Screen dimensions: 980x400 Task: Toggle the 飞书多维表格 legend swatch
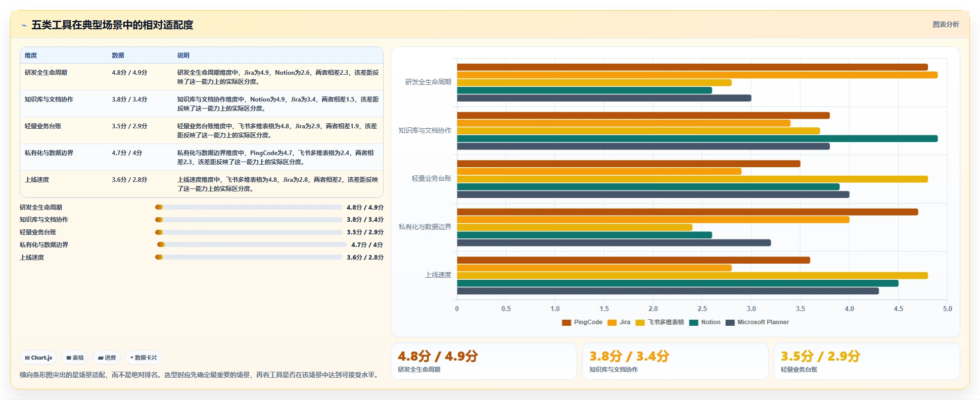point(640,322)
